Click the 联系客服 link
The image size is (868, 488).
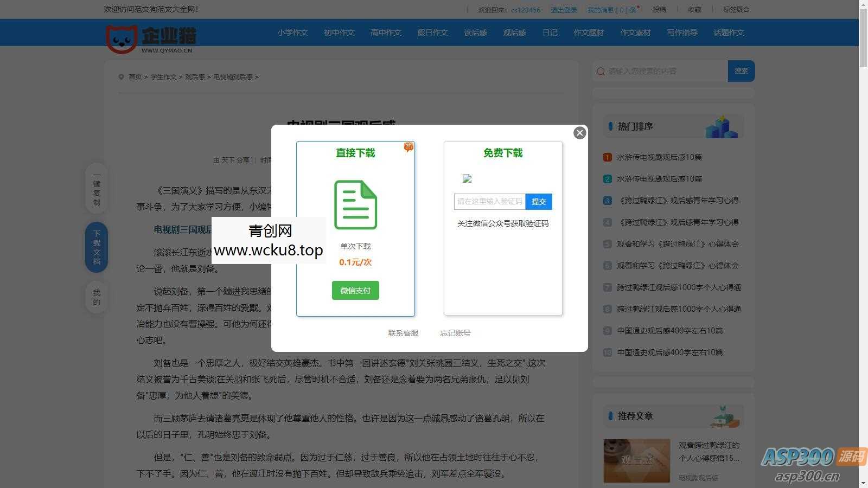coord(403,333)
